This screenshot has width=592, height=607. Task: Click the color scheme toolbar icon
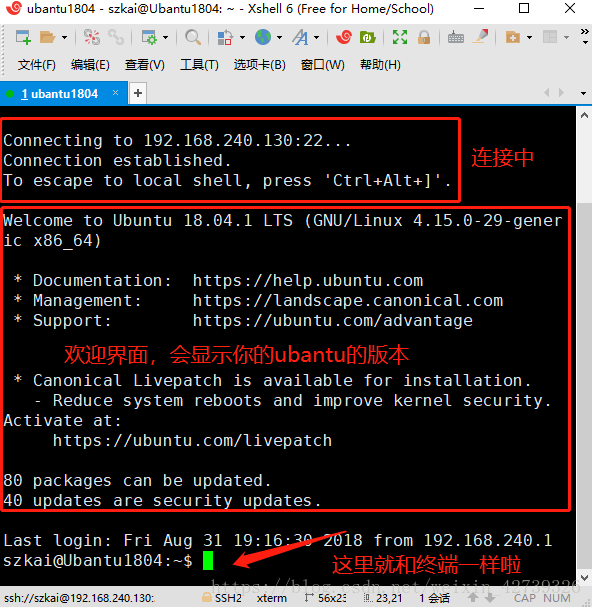pos(225,38)
